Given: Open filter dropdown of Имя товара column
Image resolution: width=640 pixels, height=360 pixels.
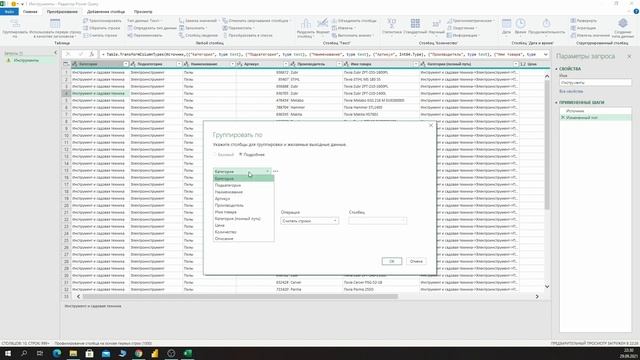Looking at the screenshot, I should tap(416, 64).
